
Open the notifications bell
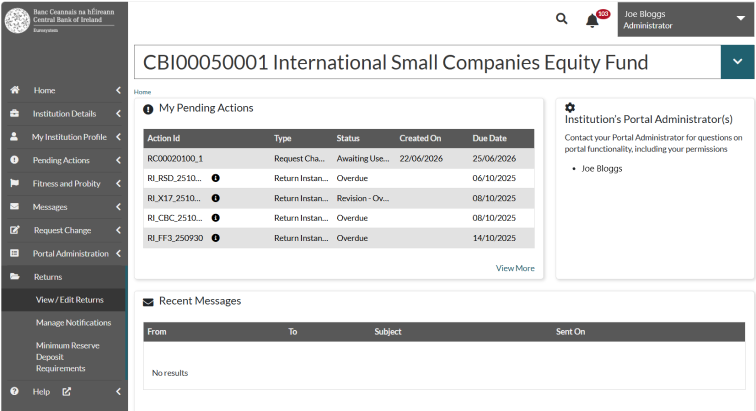tap(592, 21)
